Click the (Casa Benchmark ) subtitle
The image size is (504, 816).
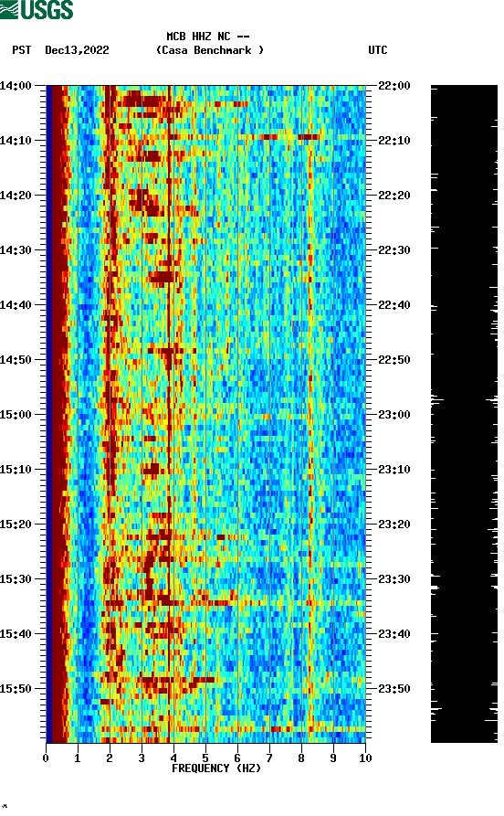(210, 50)
